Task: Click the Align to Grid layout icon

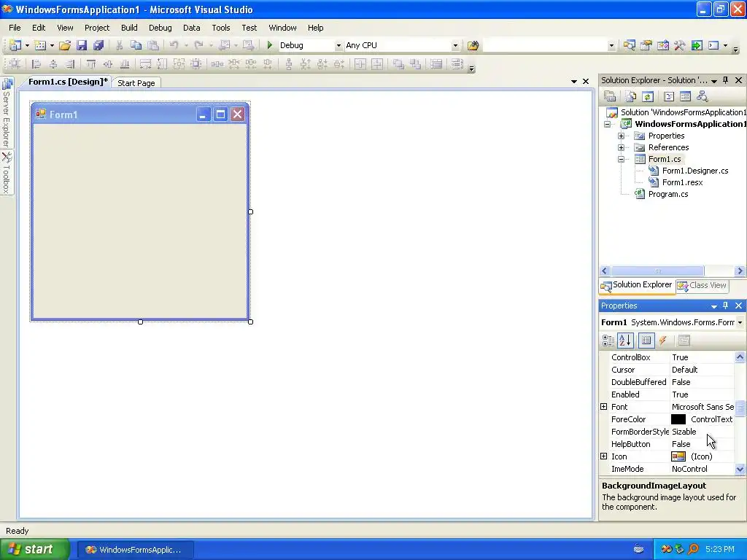Action: click(15, 64)
